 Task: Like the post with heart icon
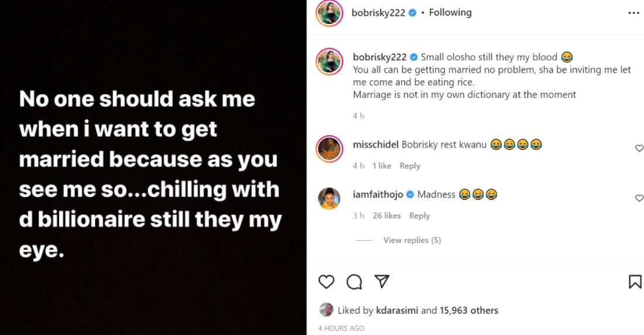(326, 282)
